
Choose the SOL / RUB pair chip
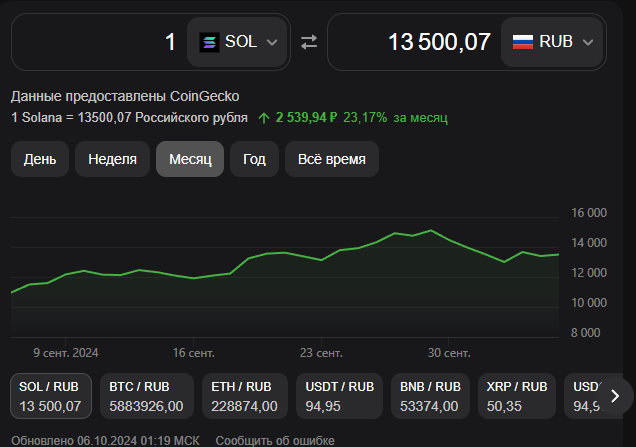(x=50, y=396)
